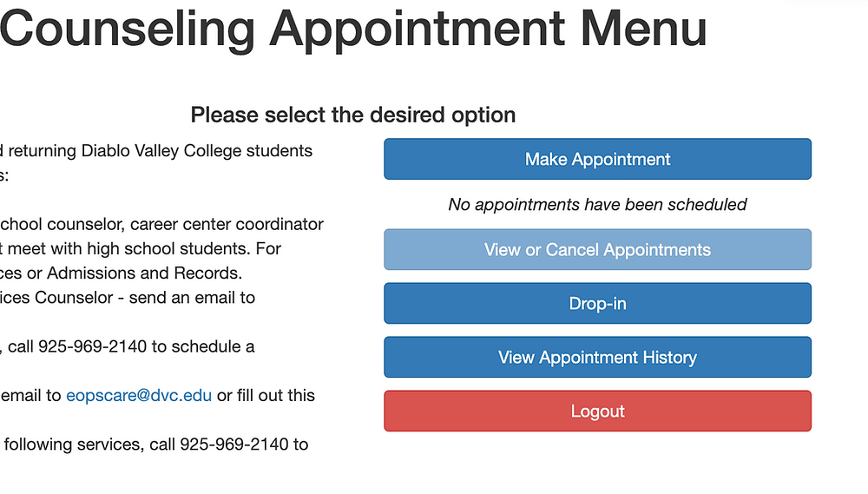
Task: Click the 'No appointments have been scheduled' notice
Action: pos(597,204)
